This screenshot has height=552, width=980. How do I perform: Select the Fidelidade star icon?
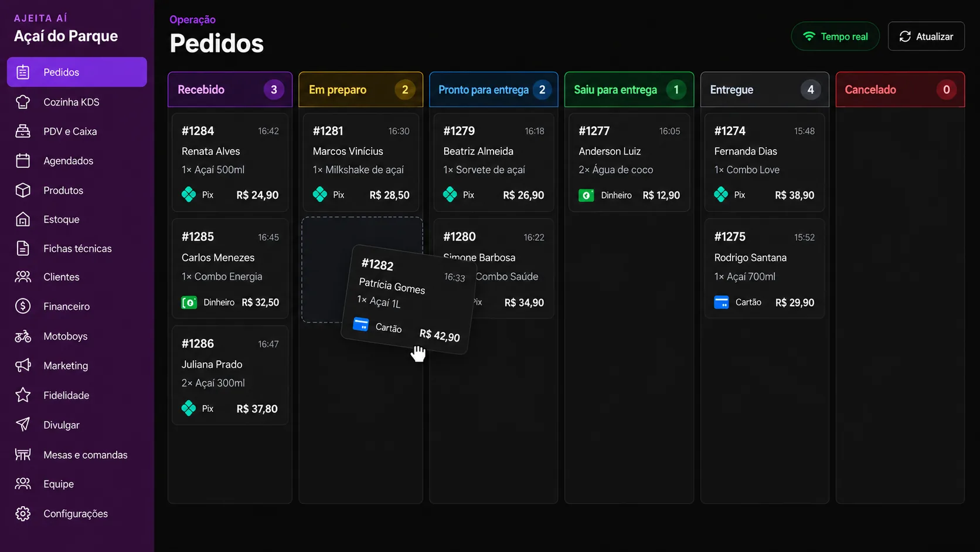23,395
